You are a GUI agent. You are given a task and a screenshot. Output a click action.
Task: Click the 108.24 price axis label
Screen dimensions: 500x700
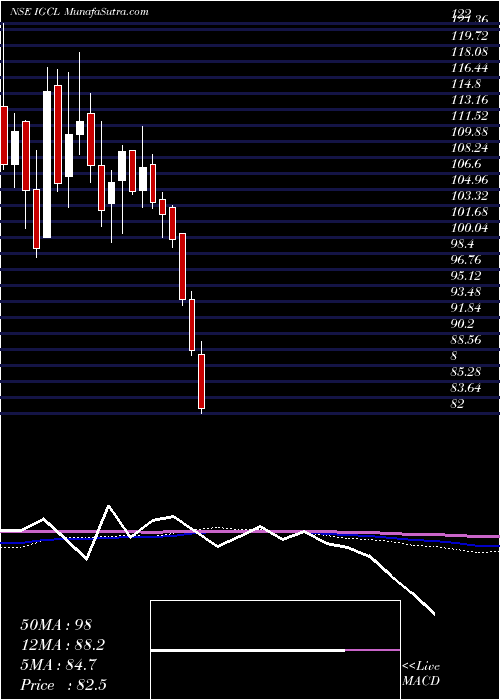click(469, 149)
